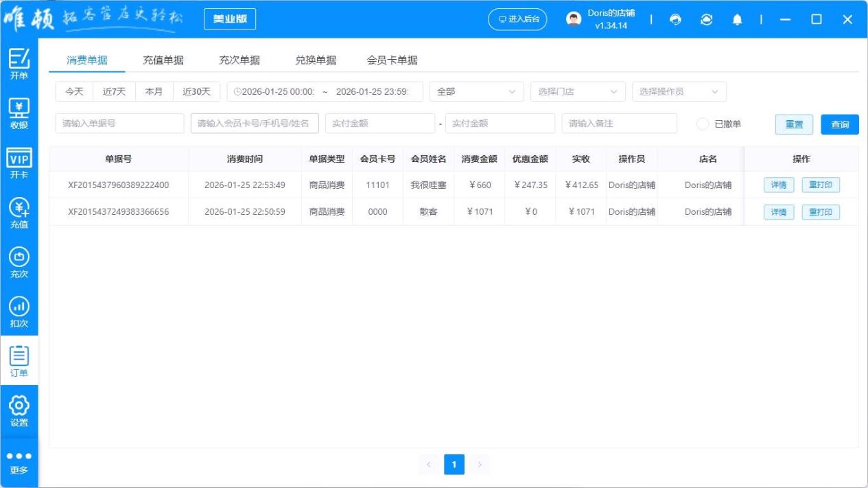868x488 pixels.
Task: Focus the second 实付金额 maximum field
Action: 500,124
